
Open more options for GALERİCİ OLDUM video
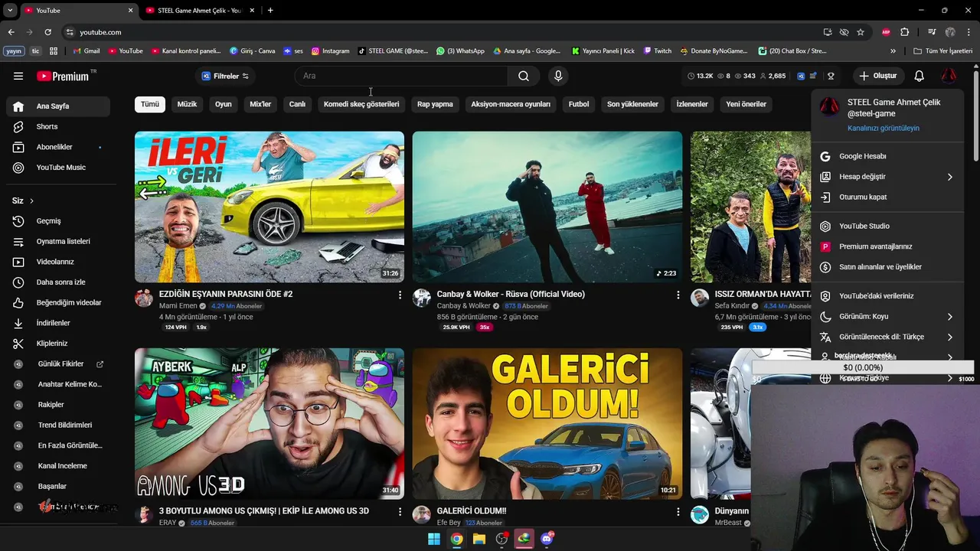[x=678, y=511]
